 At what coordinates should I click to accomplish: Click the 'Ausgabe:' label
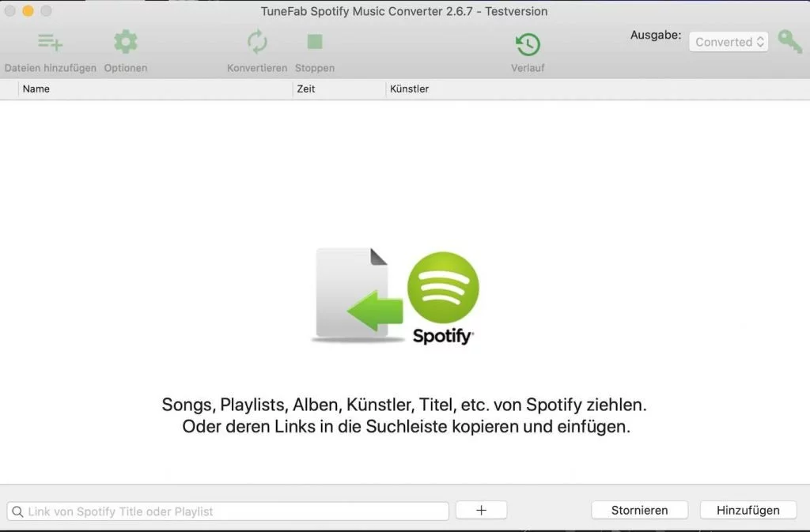click(x=656, y=35)
